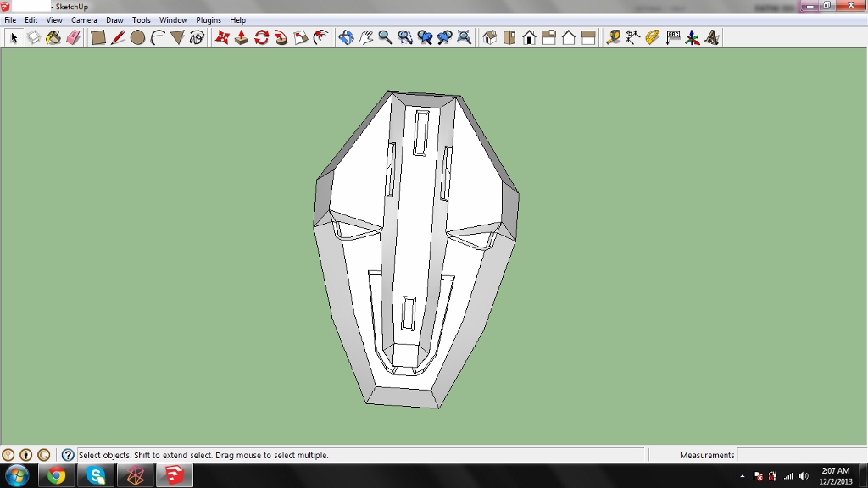Switch to the Iso standard view
868x488 pixels.
point(490,37)
